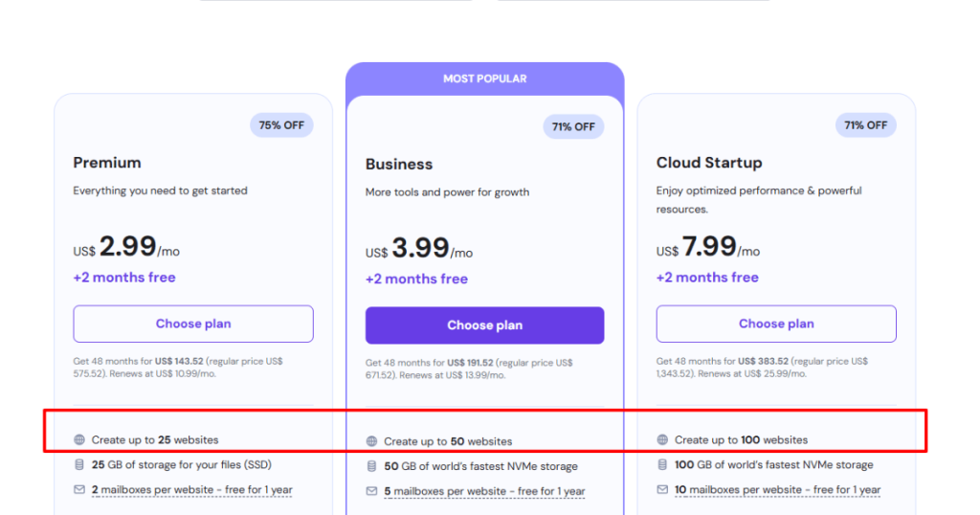Click the envelope icon next to 5 mailboxes
Screen dimensions: 980x515
371,492
